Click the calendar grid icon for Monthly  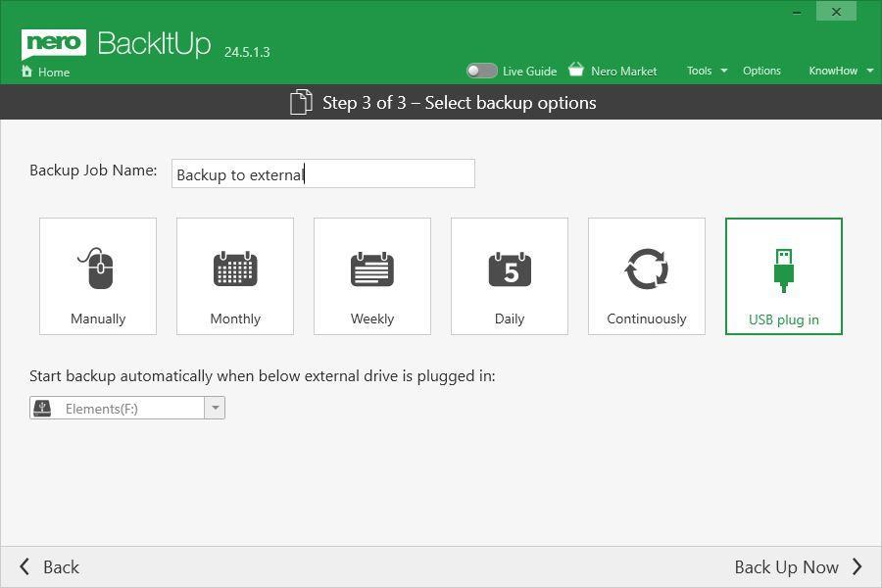(235, 269)
